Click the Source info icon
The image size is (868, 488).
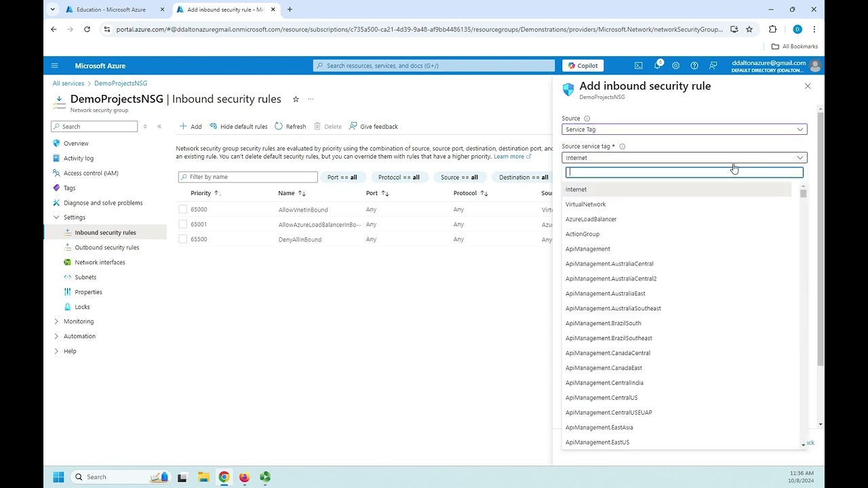point(587,119)
